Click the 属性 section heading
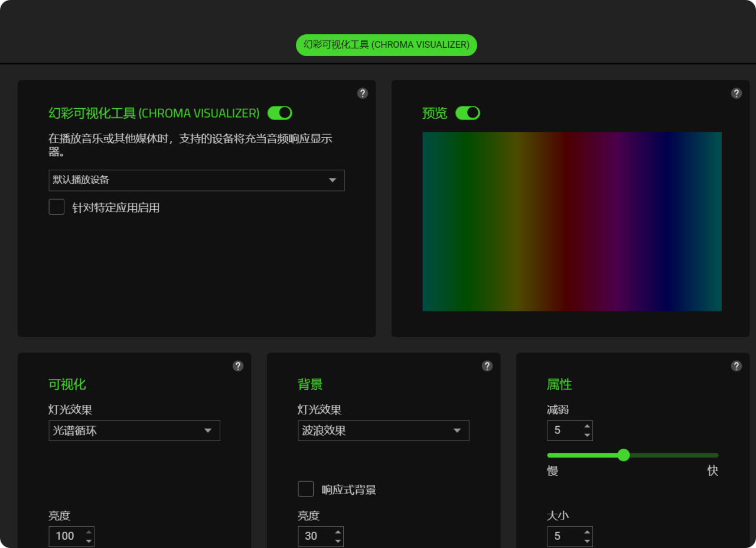This screenshot has width=756, height=548. pyautogui.click(x=559, y=384)
